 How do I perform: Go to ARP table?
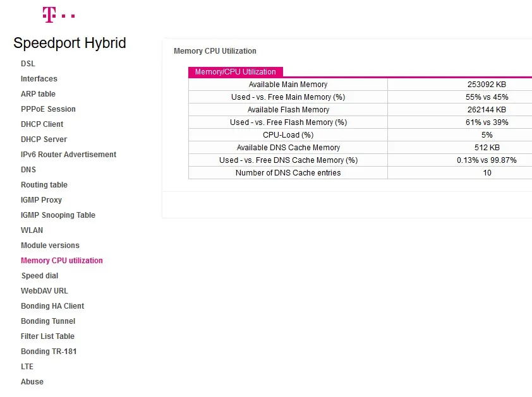38,94
